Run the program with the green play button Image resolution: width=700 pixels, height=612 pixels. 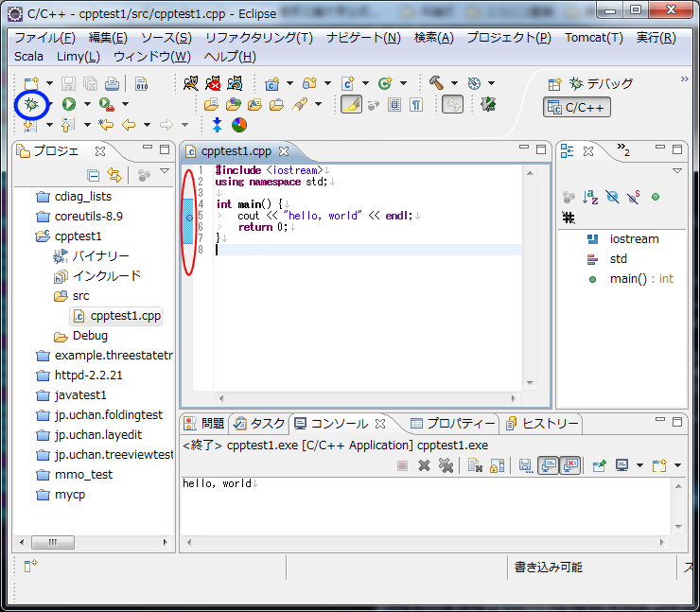pos(69,103)
